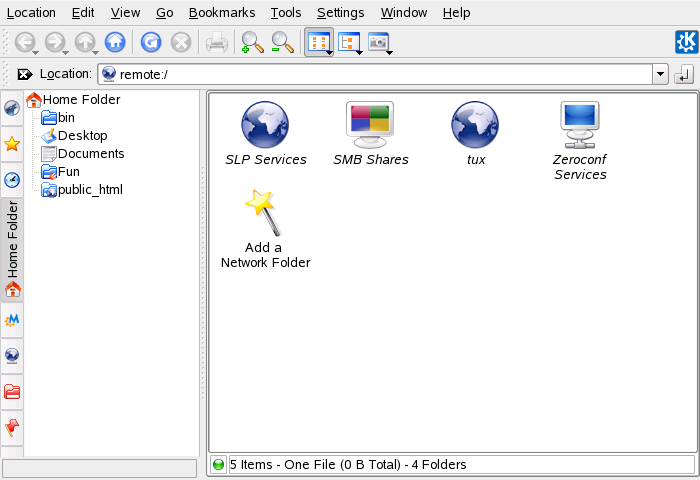Toggle the Bookmarks star sidebar tab
The height and width of the screenshot is (480, 700).
(12, 144)
